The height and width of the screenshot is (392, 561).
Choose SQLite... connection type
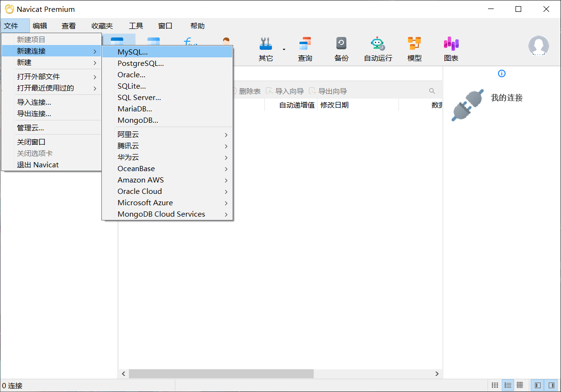click(x=167, y=86)
